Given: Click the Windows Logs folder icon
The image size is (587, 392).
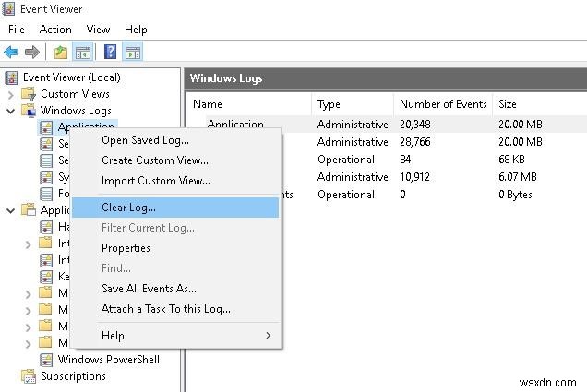Looking at the screenshot, I should [x=29, y=111].
